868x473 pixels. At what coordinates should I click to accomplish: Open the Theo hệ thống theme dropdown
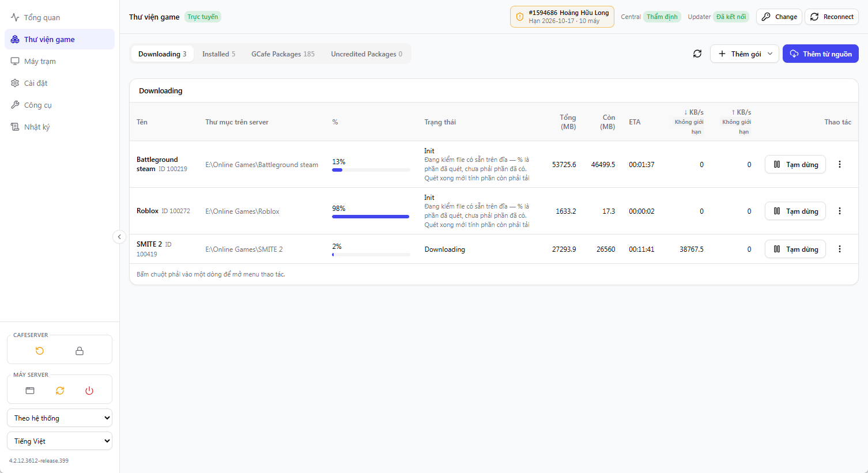[x=59, y=418]
